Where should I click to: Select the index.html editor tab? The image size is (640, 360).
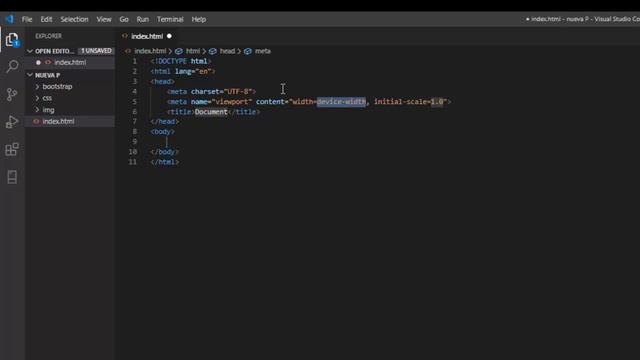147,36
